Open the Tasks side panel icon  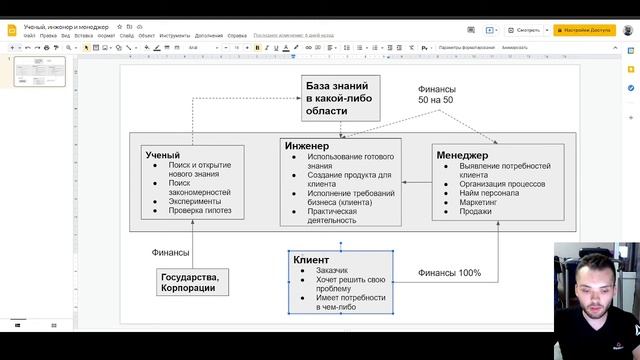pos(631,88)
